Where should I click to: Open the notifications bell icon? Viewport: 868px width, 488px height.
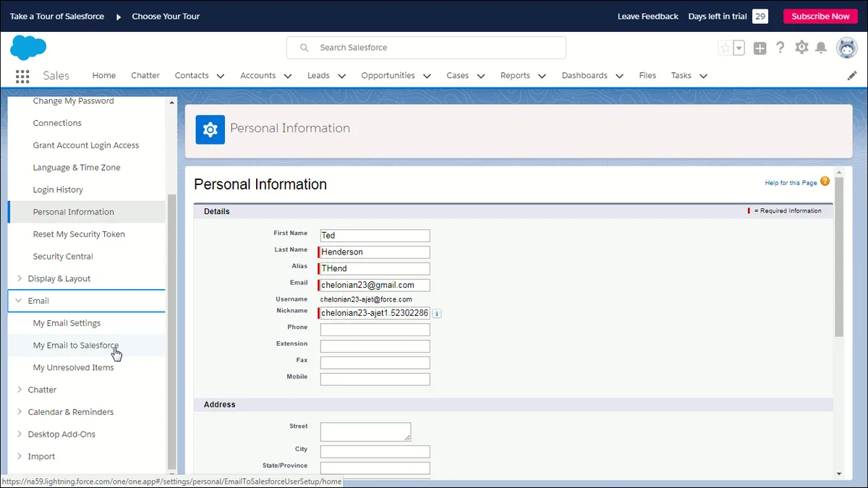(x=821, y=48)
